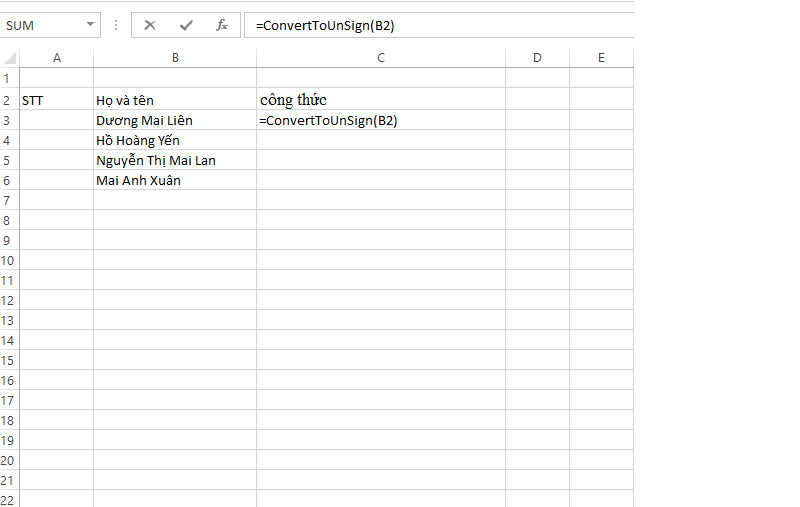The height and width of the screenshot is (507, 800).
Task: Select all cells with the corner triangle
Action: pyautogui.click(x=10, y=58)
